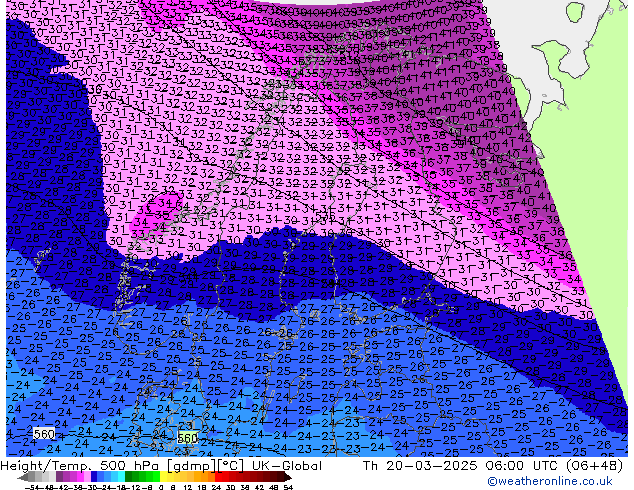Click the white 560 contour label at left
The image size is (634, 490).
pos(44,434)
